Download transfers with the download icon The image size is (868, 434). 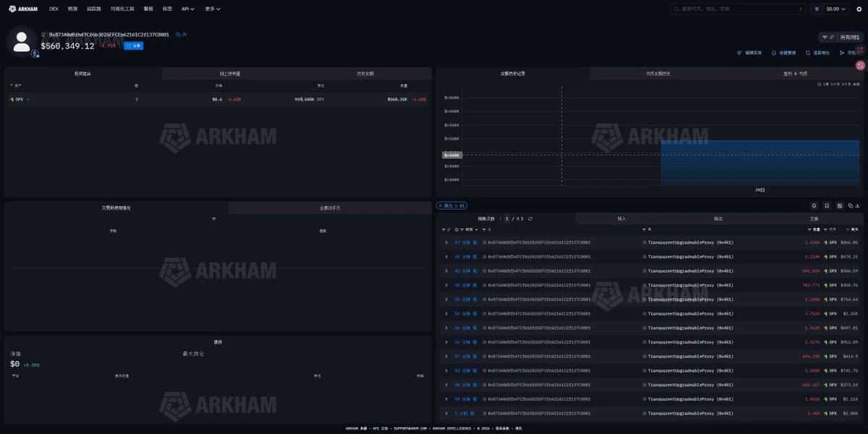[858, 205]
